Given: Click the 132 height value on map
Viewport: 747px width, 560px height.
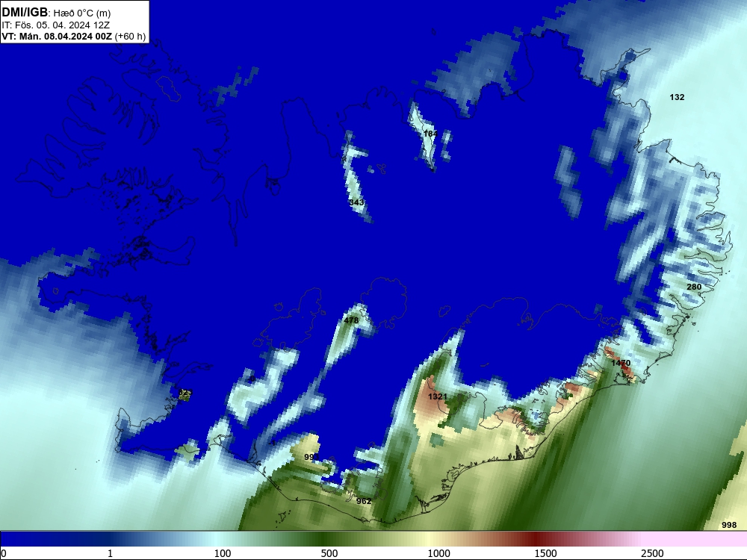Looking at the screenshot, I should (x=677, y=97).
